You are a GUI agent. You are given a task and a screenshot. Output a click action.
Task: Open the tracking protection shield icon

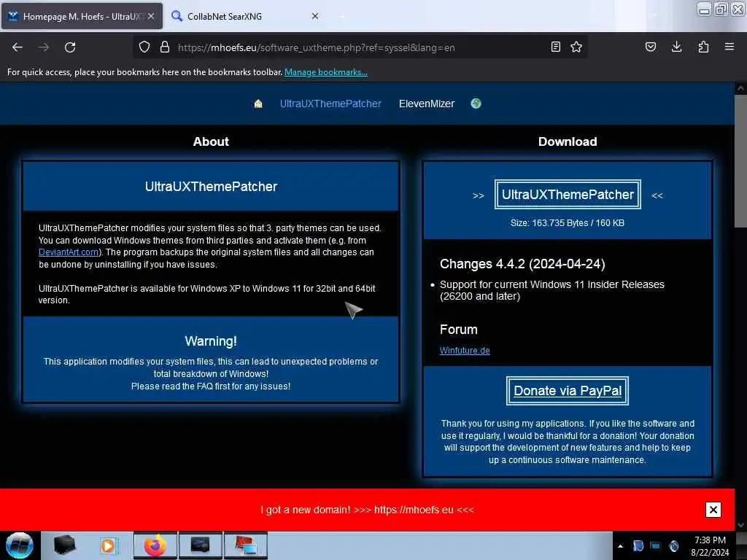144,47
